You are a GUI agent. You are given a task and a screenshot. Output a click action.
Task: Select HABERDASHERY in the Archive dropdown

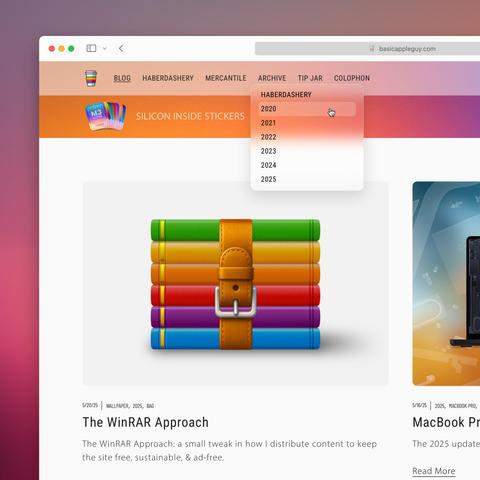click(x=286, y=95)
